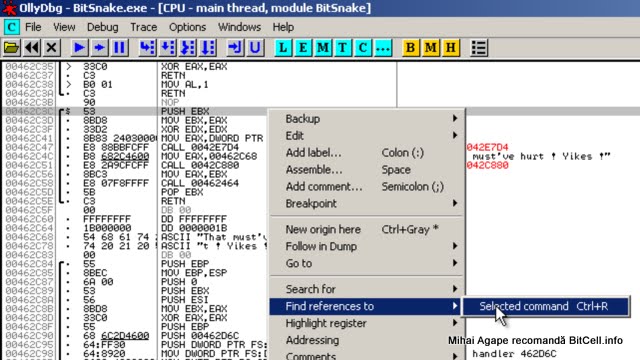
Task: Open the View menu
Action: click(x=64, y=27)
